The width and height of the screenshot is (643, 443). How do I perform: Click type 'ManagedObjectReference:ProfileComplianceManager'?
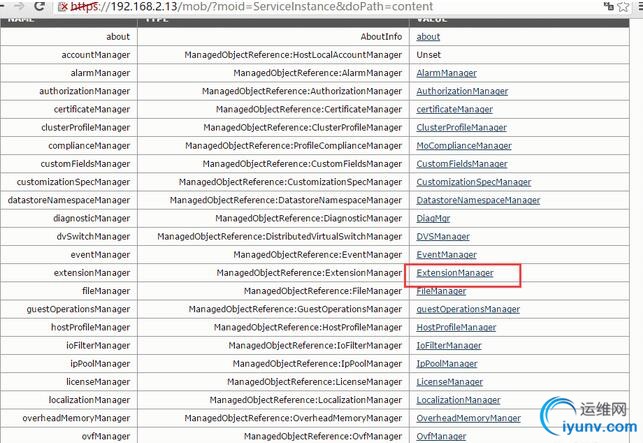294,146
